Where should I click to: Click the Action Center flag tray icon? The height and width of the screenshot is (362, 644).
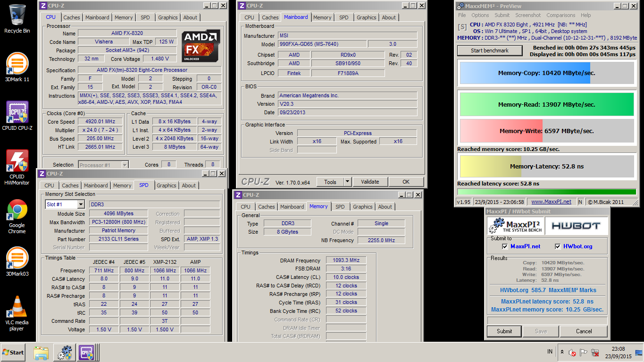click(584, 352)
